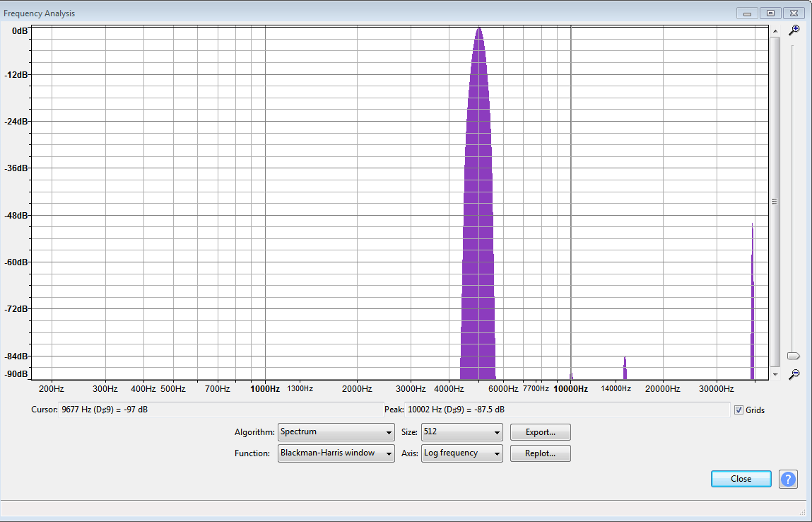
Task: Click the -48dB axis label
Action: (16, 215)
